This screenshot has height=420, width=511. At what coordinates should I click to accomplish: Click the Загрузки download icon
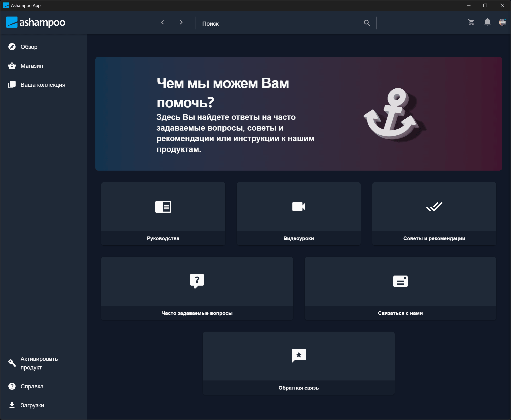tap(12, 405)
